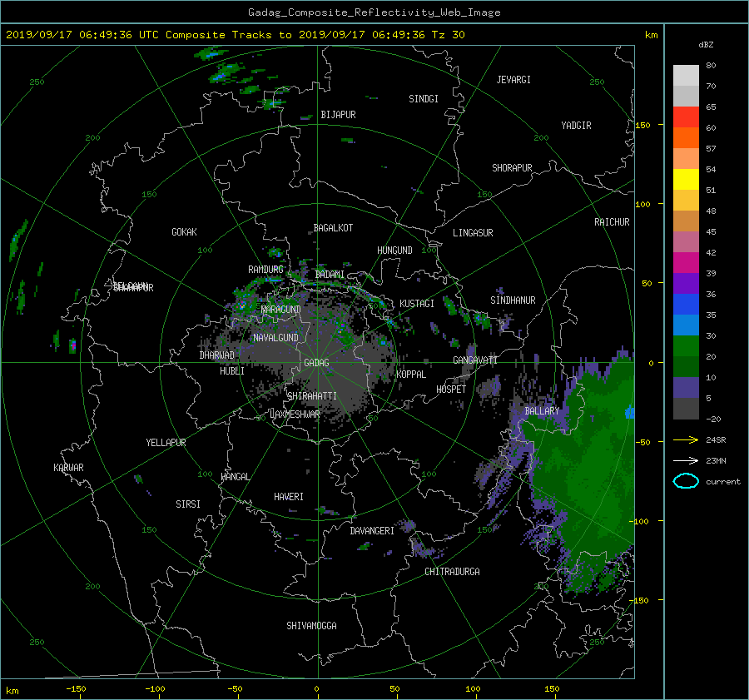Click the LAXMESHWAR city label

coord(295,415)
